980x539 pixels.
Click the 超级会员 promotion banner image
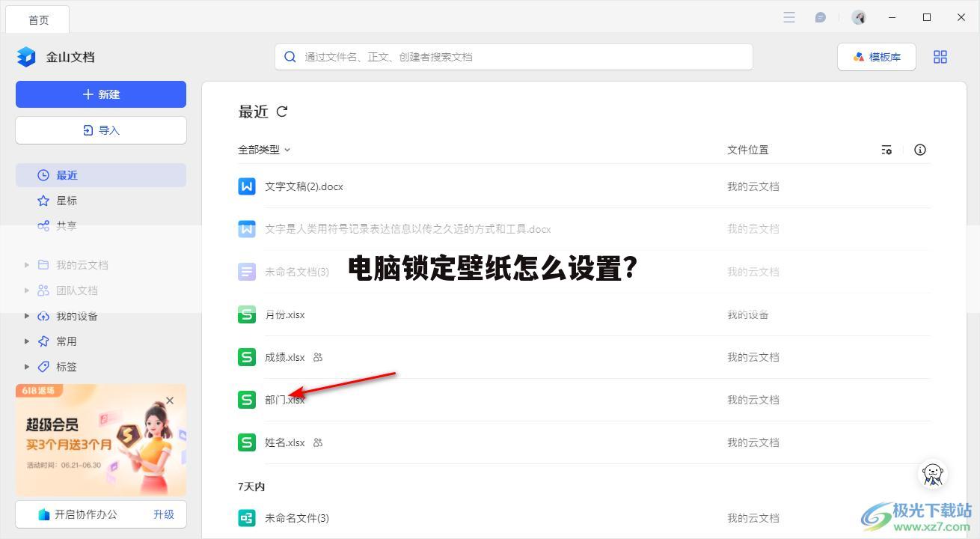(101, 440)
